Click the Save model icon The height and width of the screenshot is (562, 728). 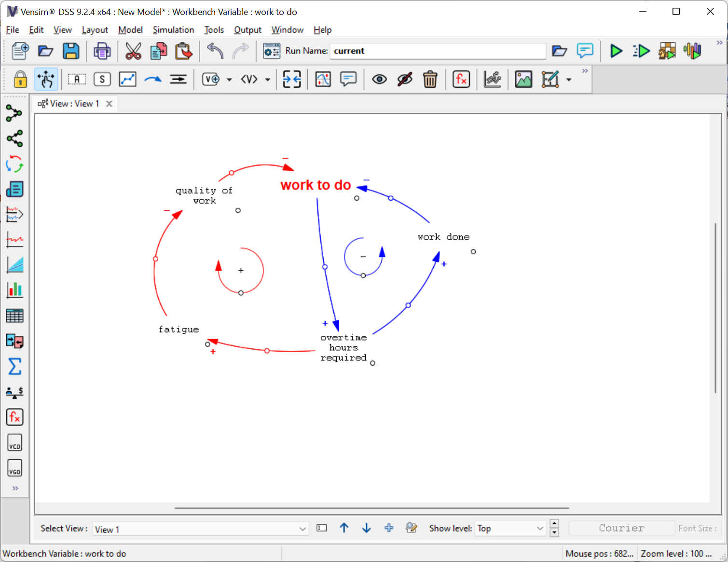tap(71, 51)
